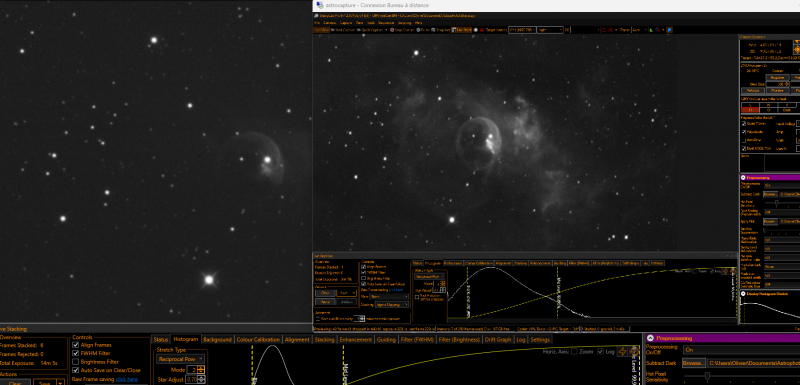This screenshot has height=385, width=800.
Task: Open the Alignment tab
Action: click(x=297, y=339)
